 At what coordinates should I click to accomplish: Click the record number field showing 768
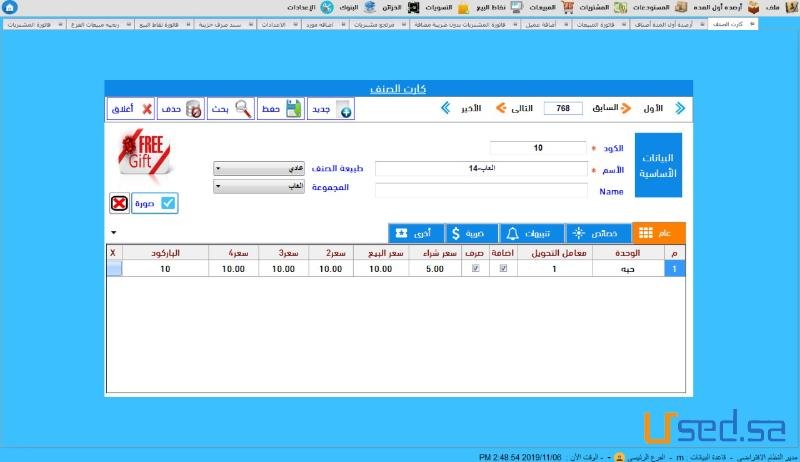pos(563,108)
